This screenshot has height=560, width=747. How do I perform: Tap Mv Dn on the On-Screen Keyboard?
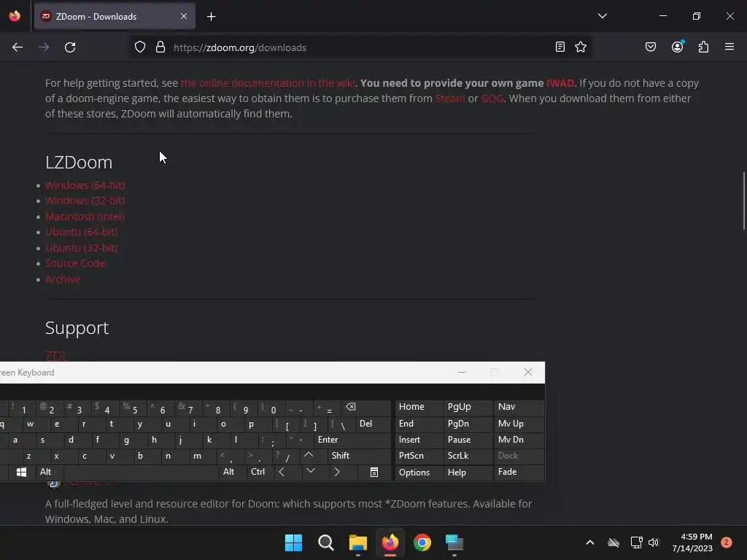(x=519, y=440)
